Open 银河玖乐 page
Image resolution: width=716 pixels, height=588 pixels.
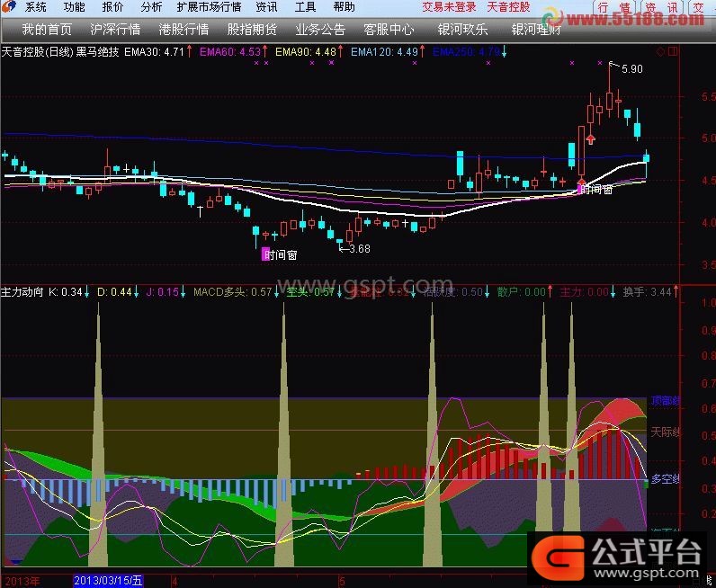[462, 31]
